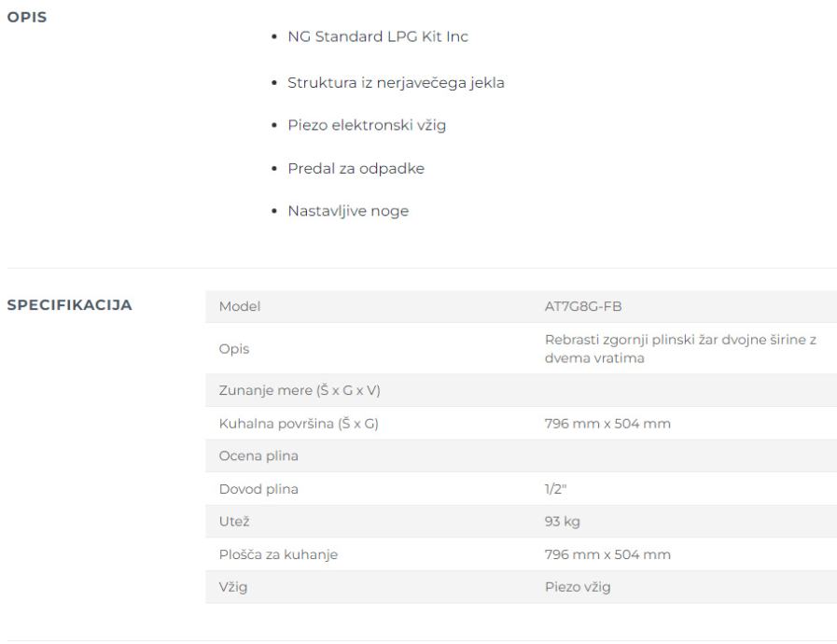Click the OPIS section heading

(27, 17)
